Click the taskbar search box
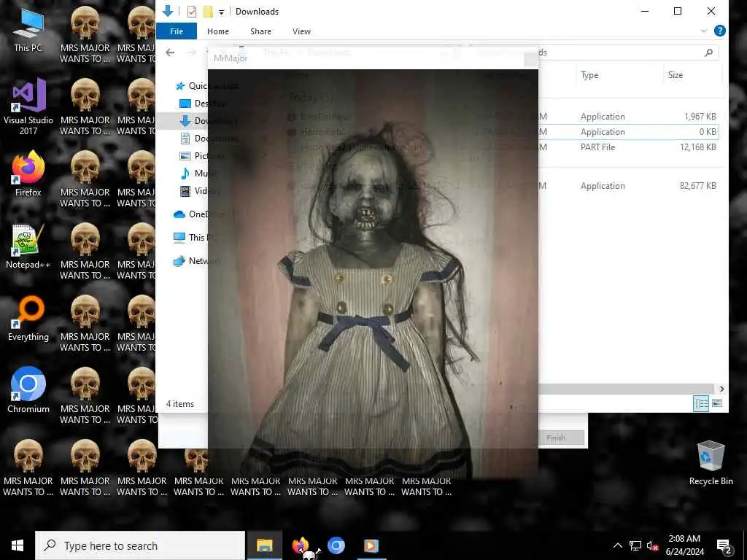 140,545
